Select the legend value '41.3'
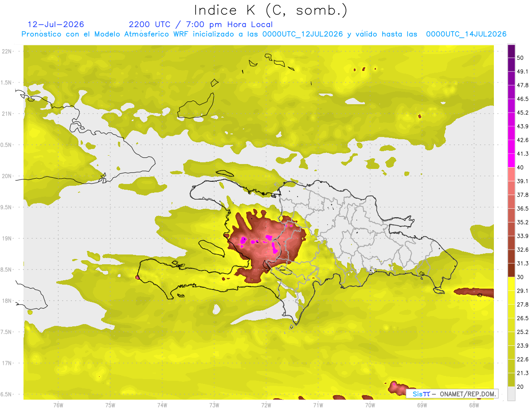Screen dimensions: 532x411 point(523,154)
